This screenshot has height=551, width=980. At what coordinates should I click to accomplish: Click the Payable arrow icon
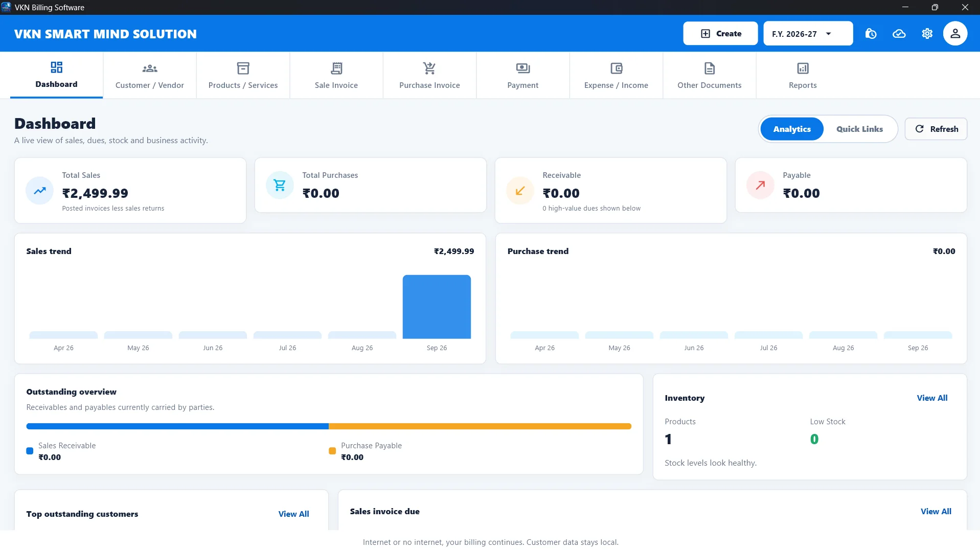click(x=760, y=185)
